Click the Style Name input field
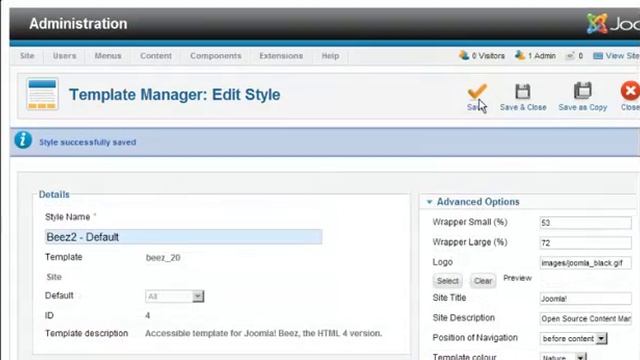The width and height of the screenshot is (640, 360). coord(183,237)
